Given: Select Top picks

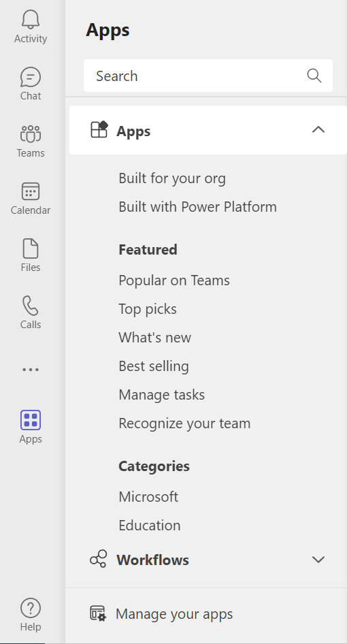Looking at the screenshot, I should pos(148,309).
